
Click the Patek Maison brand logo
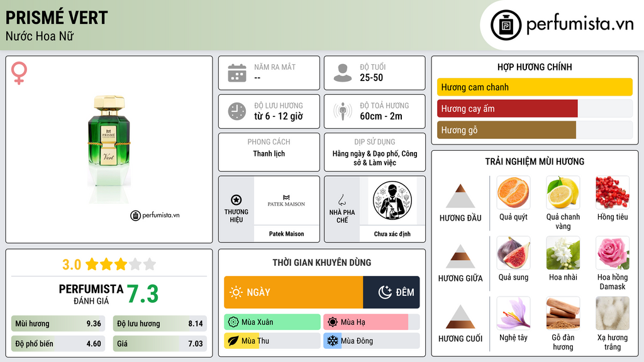pos(286,200)
